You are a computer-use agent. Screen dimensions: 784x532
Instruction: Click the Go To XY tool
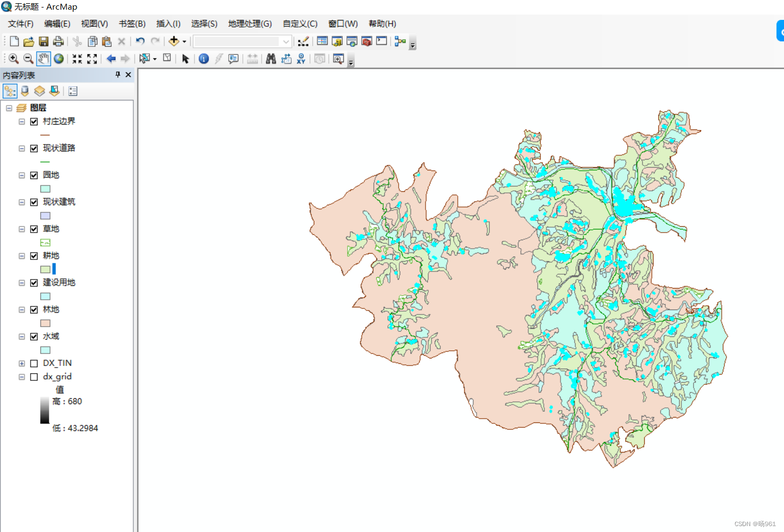[x=301, y=59]
